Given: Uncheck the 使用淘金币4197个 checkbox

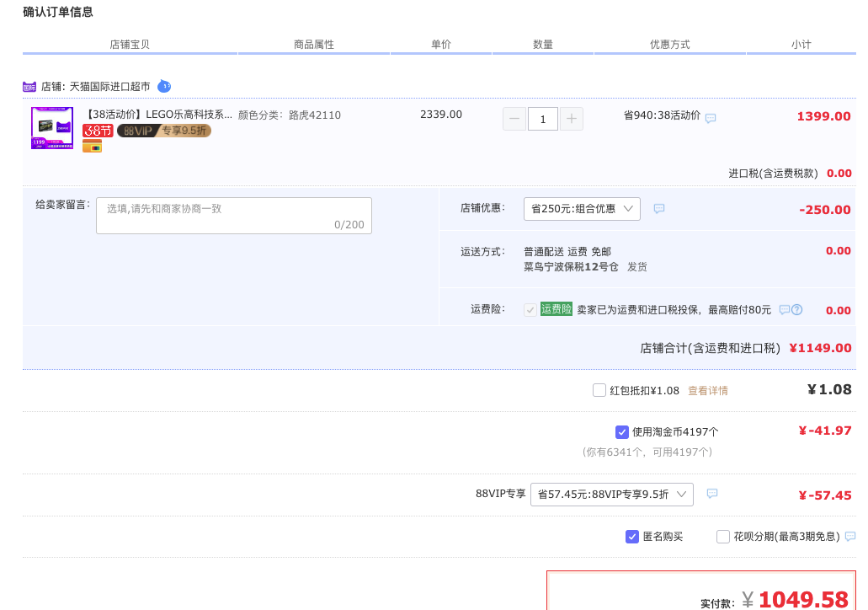Looking at the screenshot, I should coord(621,431).
